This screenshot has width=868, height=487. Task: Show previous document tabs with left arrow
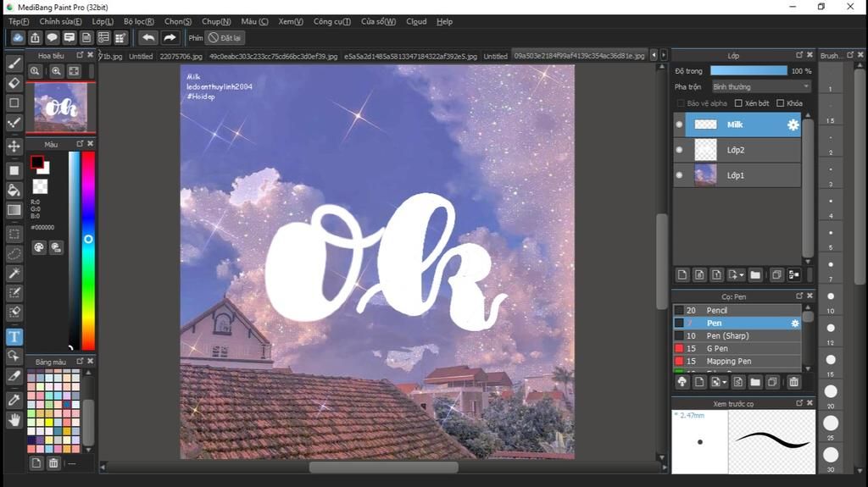click(x=654, y=55)
